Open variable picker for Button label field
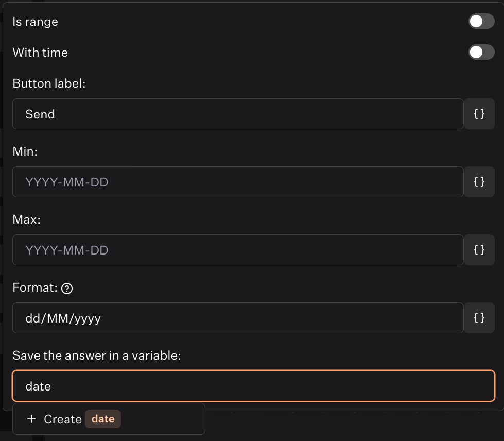The width and height of the screenshot is (504, 441). 479,114
